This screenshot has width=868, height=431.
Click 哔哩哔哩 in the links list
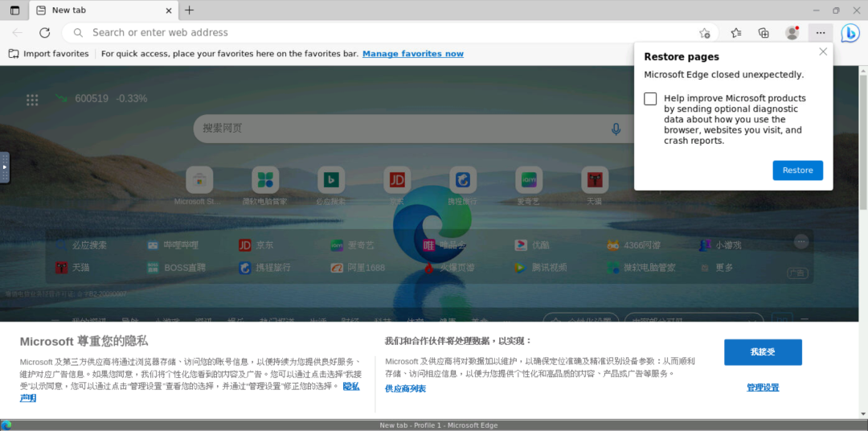tap(172, 245)
